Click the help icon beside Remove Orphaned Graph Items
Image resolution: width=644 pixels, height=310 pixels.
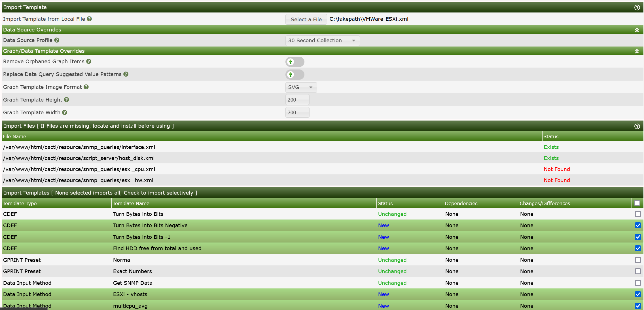89,61
